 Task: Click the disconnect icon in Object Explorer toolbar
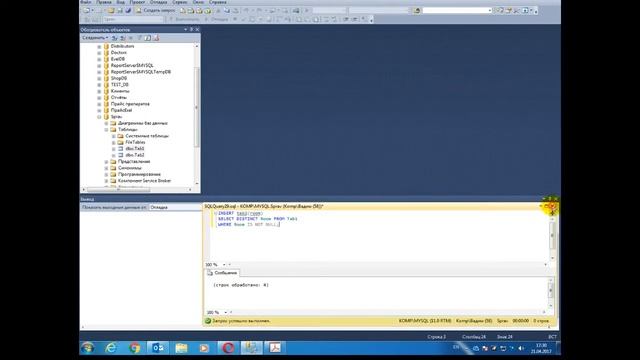[x=122, y=38]
